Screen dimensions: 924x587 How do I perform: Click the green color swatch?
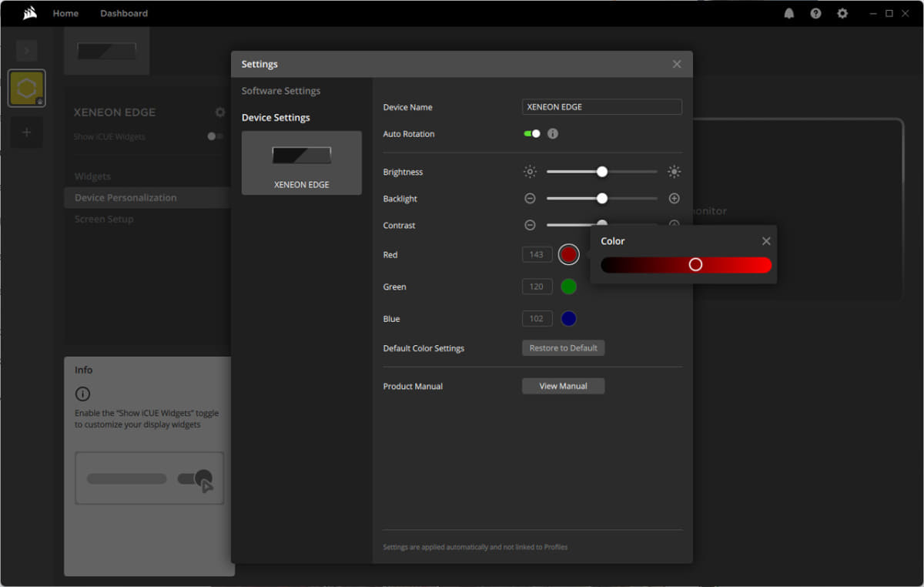(569, 287)
